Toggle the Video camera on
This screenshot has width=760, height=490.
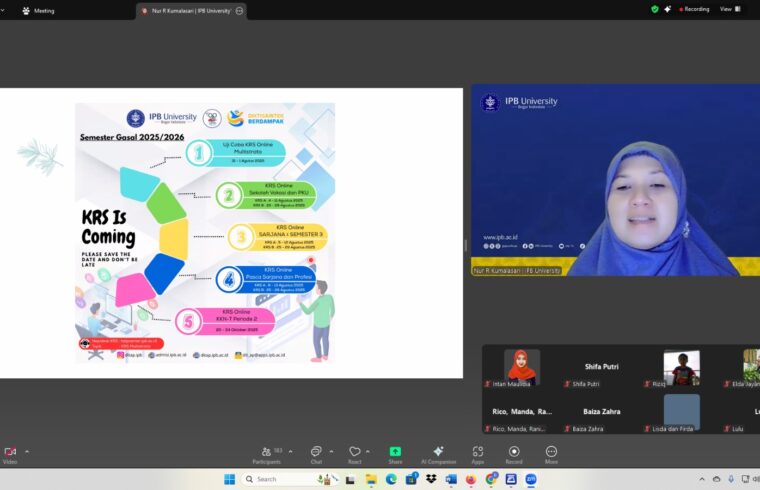click(10, 452)
